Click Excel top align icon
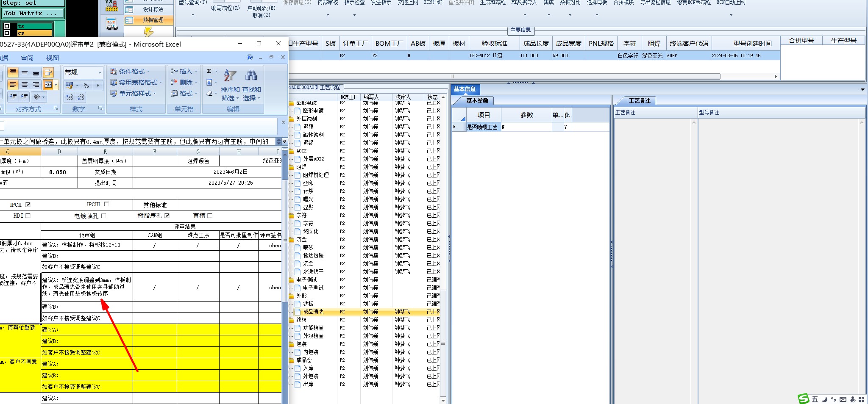Viewport: 868px width, 404px height. point(13,72)
